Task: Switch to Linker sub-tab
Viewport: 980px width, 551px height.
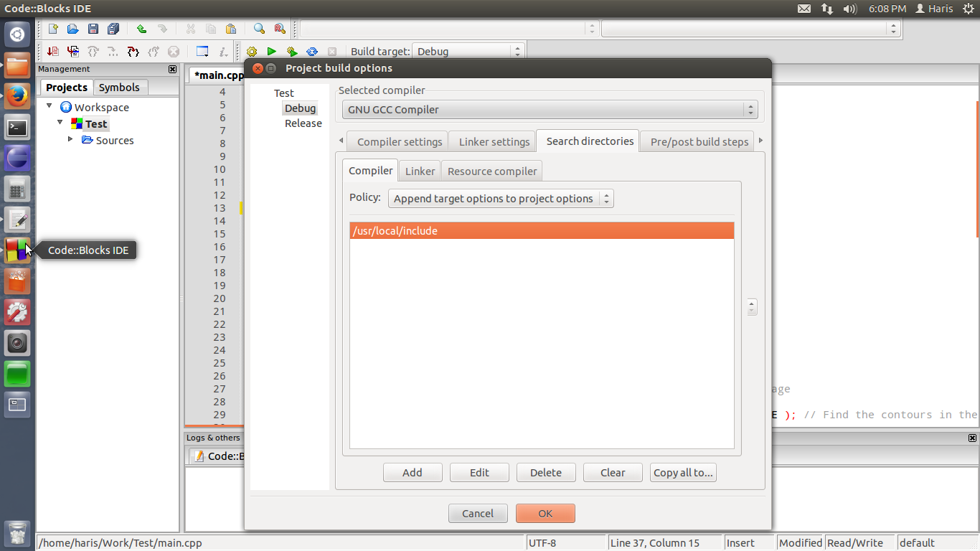Action: coord(420,171)
